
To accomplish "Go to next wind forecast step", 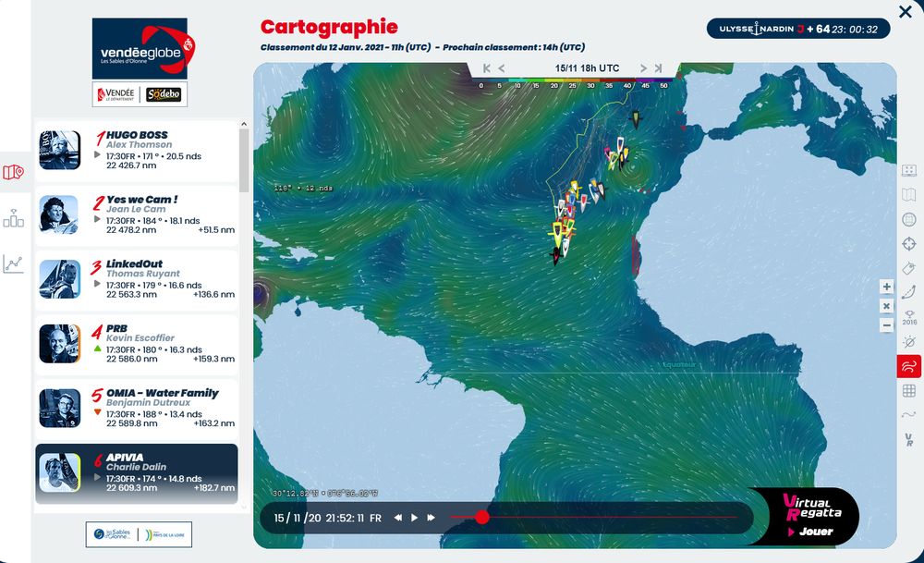I will pyautogui.click(x=643, y=68).
